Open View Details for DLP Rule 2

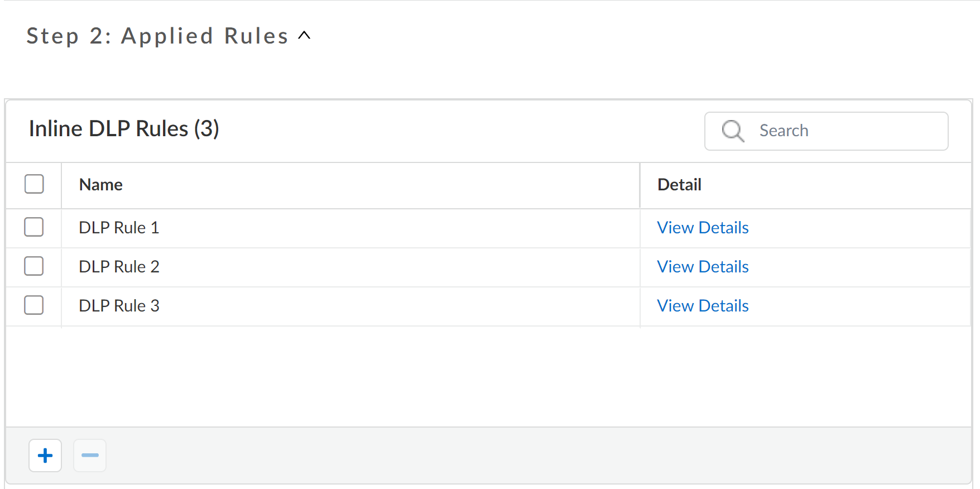(703, 267)
